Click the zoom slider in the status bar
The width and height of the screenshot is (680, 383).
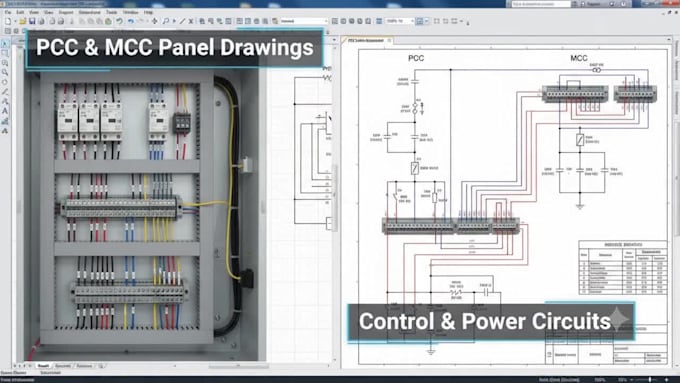(649, 380)
